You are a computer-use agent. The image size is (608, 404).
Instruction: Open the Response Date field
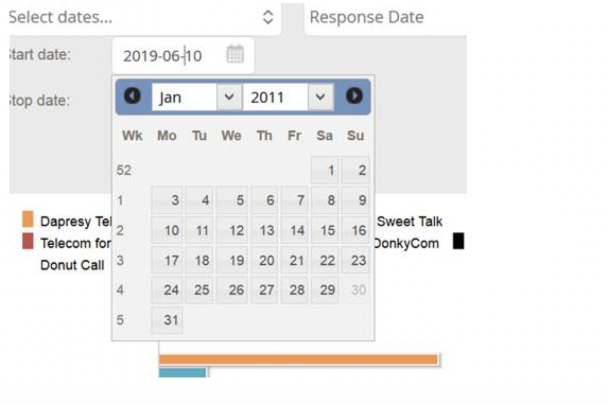[386, 17]
